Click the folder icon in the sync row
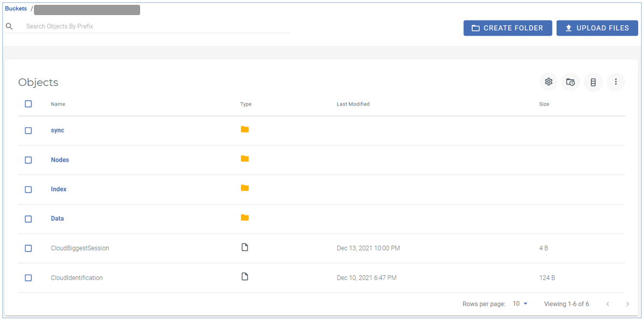The image size is (644, 320). point(245,129)
